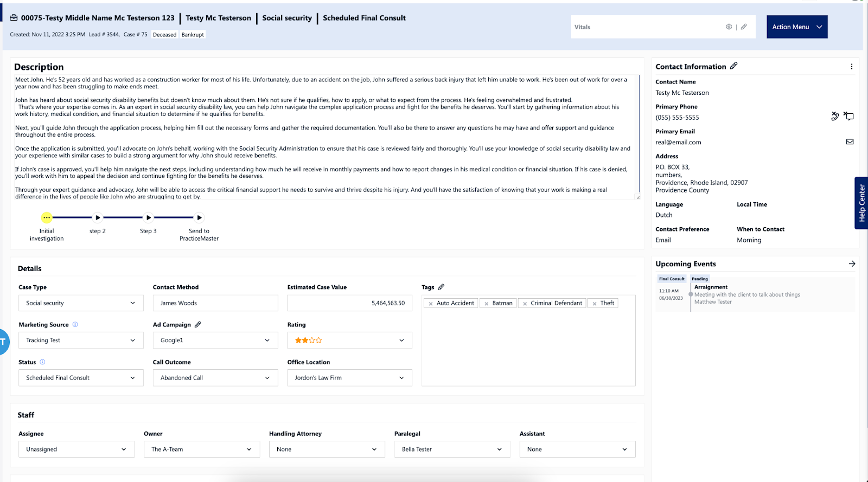
Task: Open the Call Outcome dropdown
Action: tap(215, 378)
